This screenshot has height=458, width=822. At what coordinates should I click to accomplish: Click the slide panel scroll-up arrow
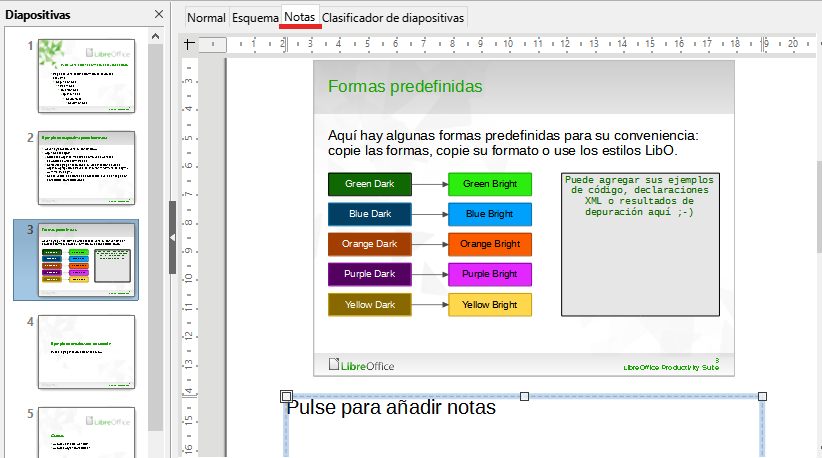[x=155, y=36]
